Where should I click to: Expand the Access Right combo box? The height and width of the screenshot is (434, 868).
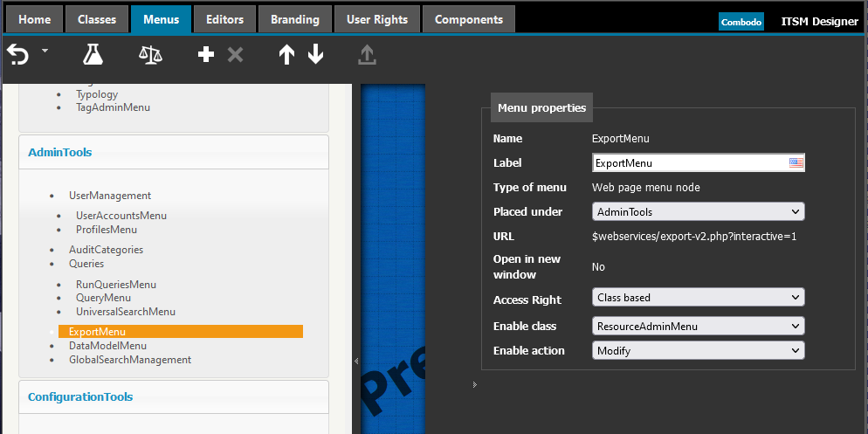click(x=698, y=298)
